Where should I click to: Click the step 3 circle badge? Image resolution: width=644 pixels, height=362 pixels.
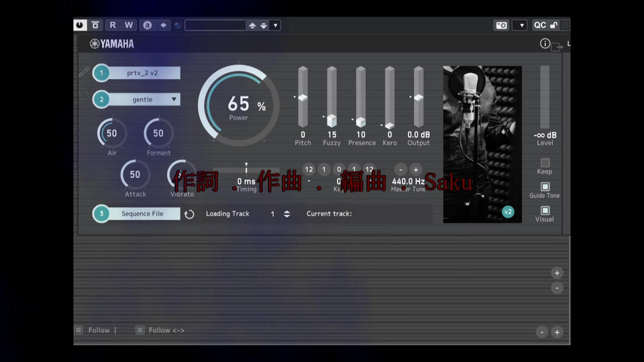tap(101, 213)
